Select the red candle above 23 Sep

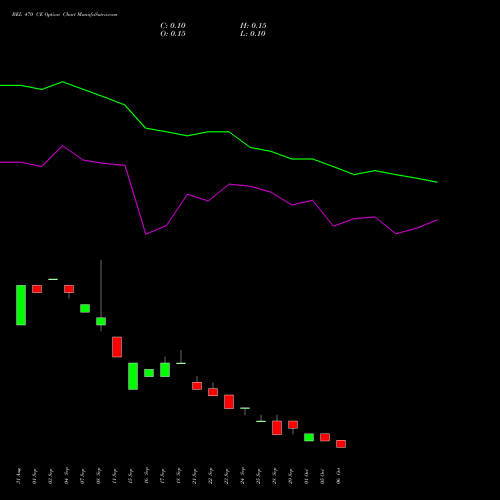(x=229, y=402)
